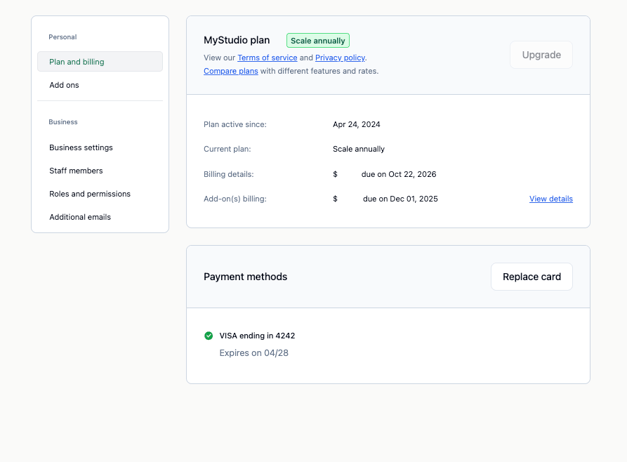Click the 'Business' sidebar section label
627x462 pixels.
click(x=63, y=122)
